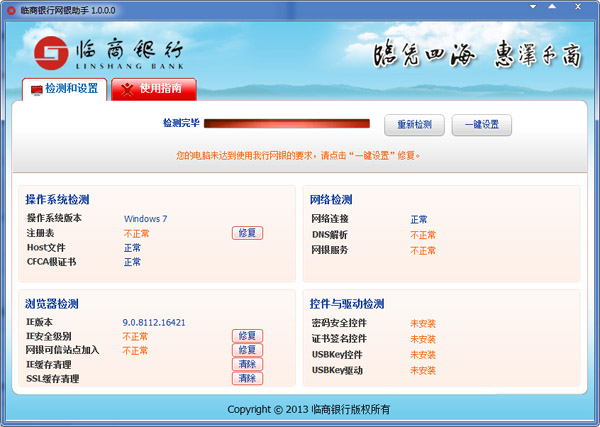Click the 网络检测 heading
This screenshot has height=427, width=600.
tap(331, 199)
